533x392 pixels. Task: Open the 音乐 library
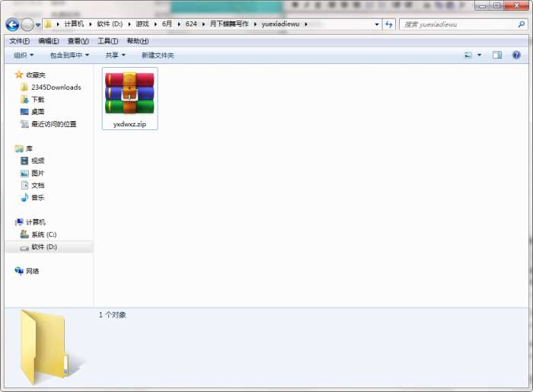[38, 197]
